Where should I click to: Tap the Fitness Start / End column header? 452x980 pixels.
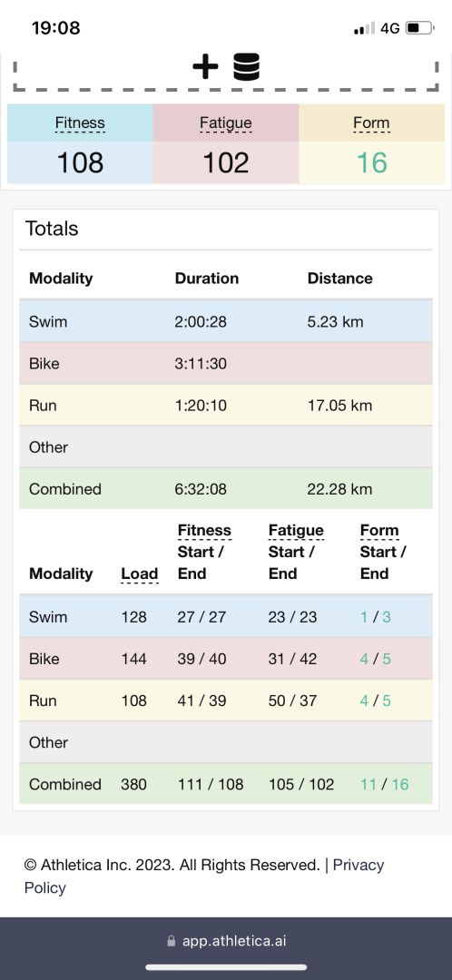[x=204, y=552]
